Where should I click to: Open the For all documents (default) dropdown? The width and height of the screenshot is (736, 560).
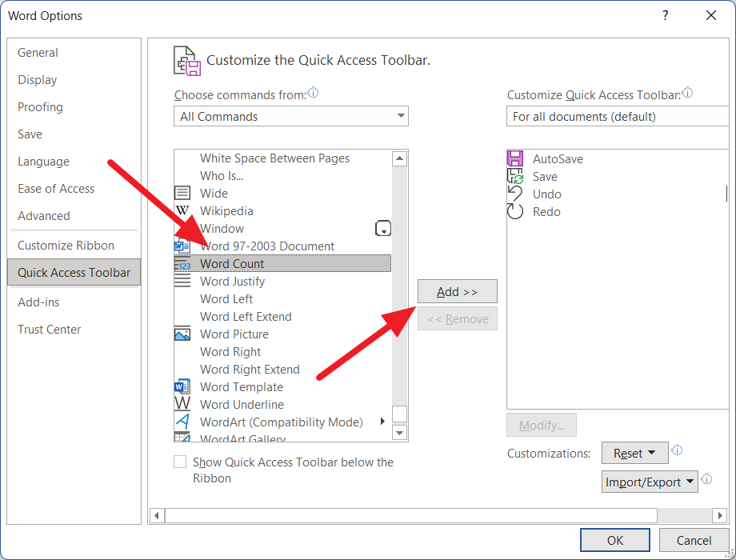tap(618, 116)
